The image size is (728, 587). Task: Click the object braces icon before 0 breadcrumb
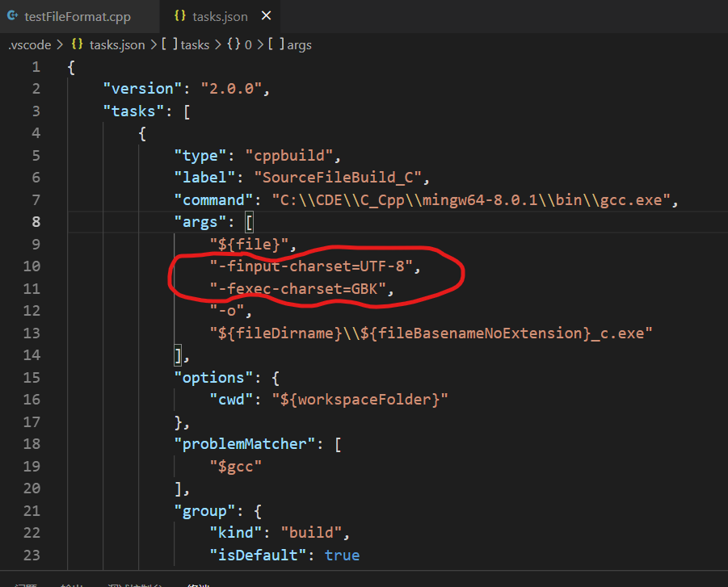coord(234,44)
